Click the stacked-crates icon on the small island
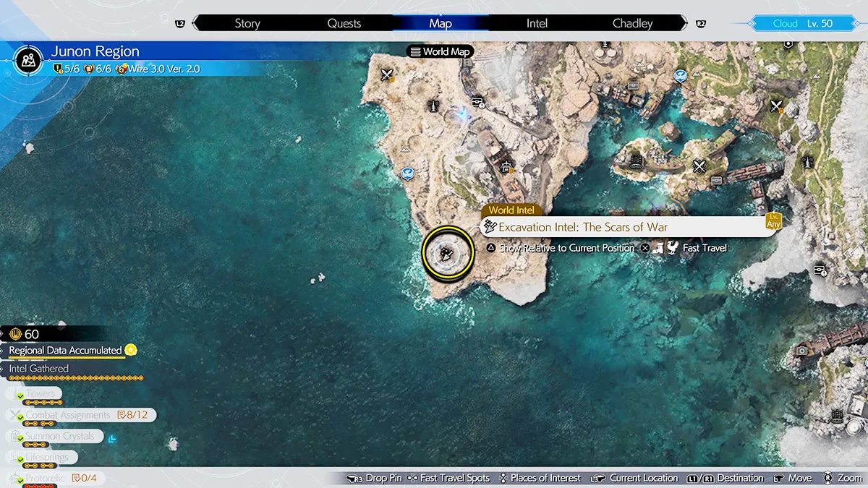This screenshot has height=488, width=868. (x=637, y=161)
